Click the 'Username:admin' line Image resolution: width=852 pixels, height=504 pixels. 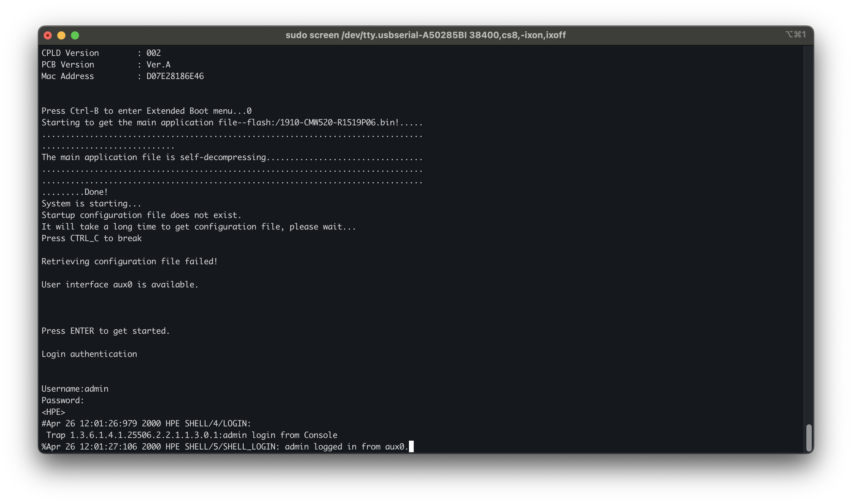tap(75, 389)
